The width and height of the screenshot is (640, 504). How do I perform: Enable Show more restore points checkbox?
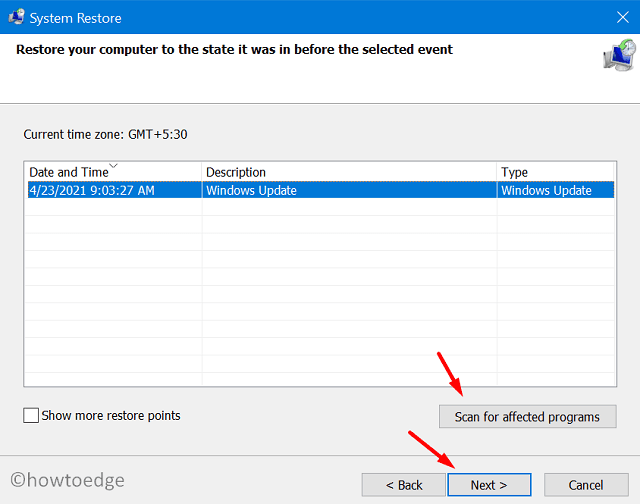(x=32, y=415)
